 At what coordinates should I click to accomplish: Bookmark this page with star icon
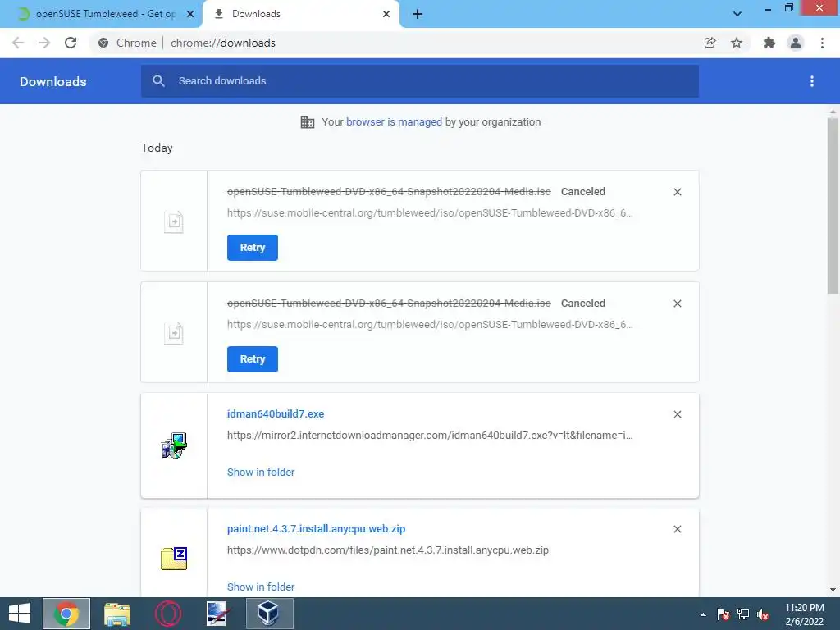[x=737, y=43]
